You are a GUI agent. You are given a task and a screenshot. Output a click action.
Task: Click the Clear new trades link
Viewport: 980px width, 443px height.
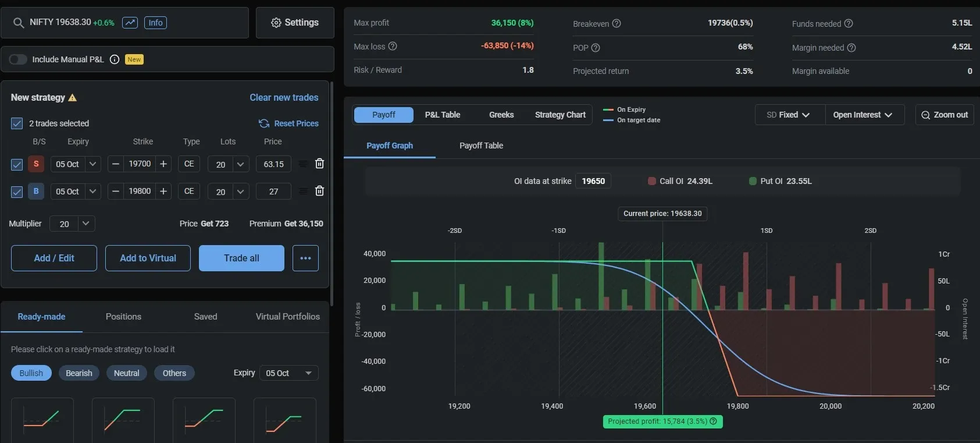284,98
